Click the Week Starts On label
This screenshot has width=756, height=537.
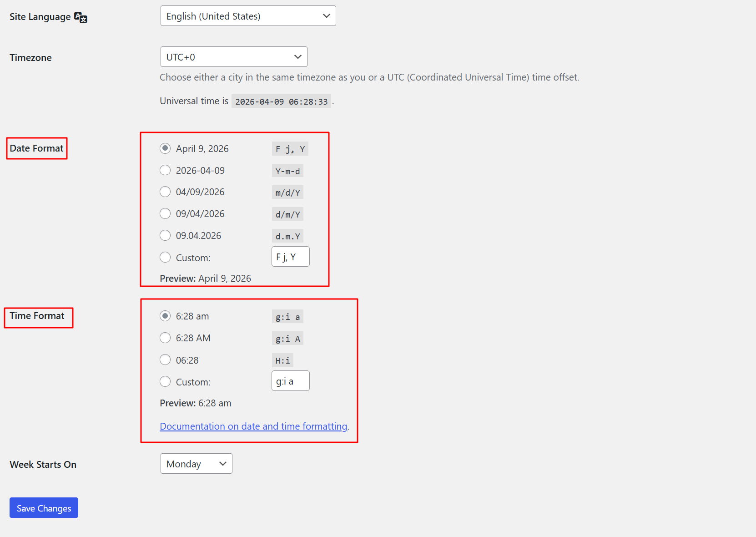click(43, 465)
